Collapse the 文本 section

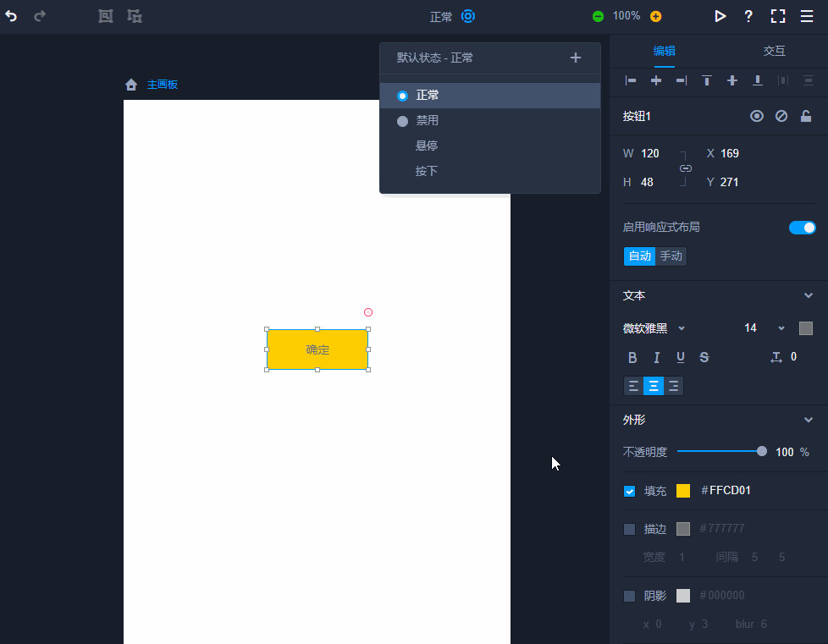pos(808,295)
